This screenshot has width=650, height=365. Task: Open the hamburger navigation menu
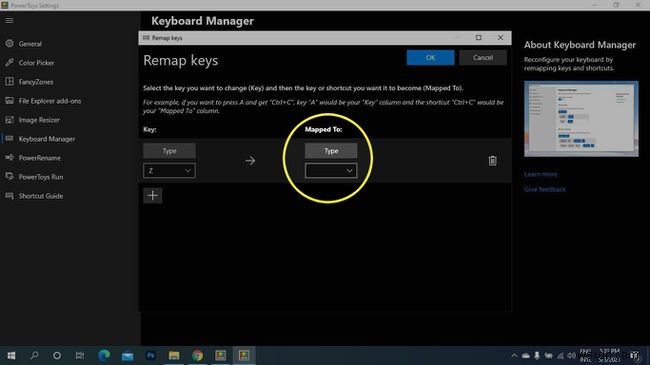9,20
